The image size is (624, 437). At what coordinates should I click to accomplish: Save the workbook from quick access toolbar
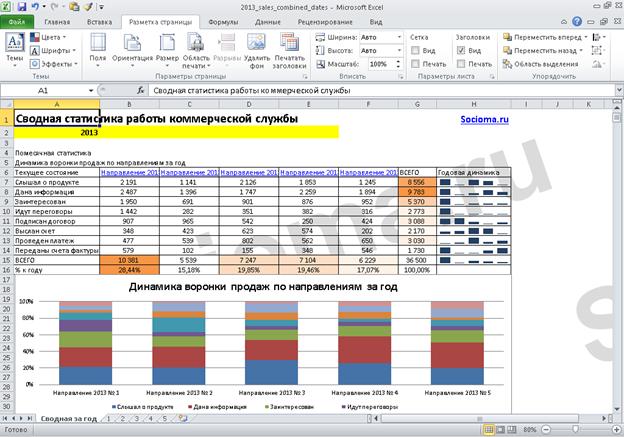[x=21, y=7]
